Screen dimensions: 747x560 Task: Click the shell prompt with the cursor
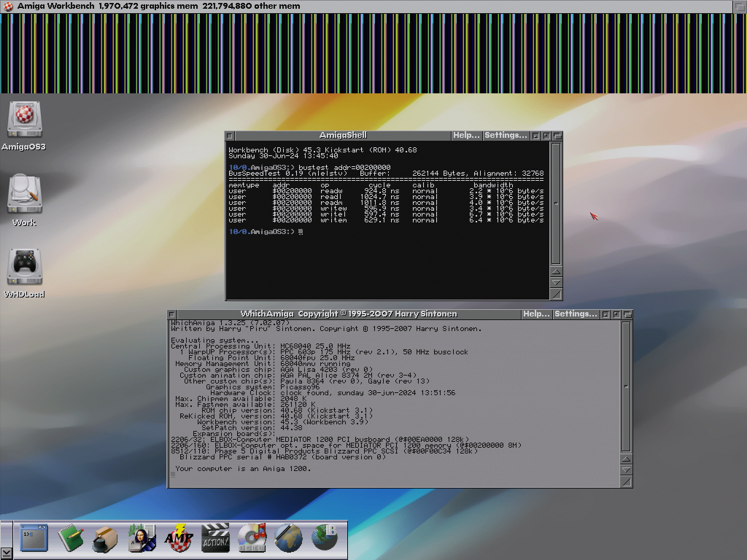[266, 232]
